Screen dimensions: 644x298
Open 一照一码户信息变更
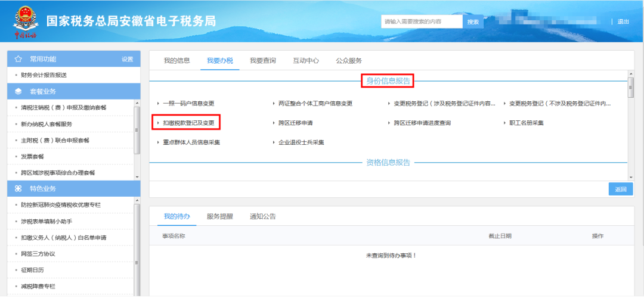[188, 104]
